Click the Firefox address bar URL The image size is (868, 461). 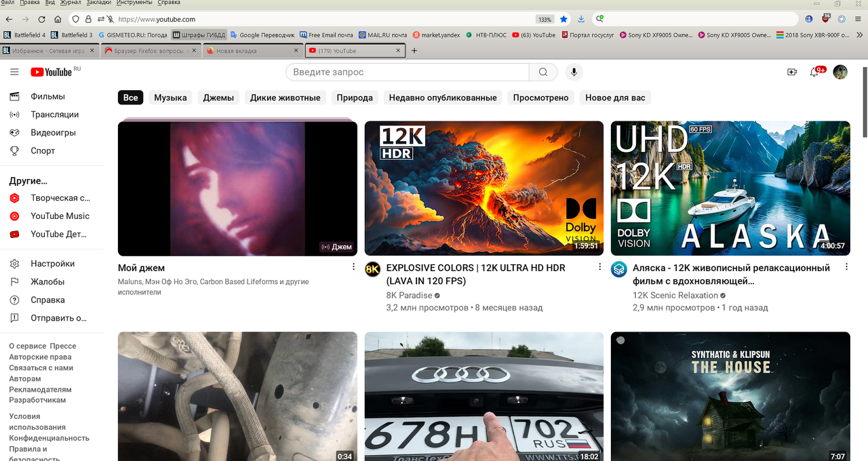click(157, 20)
